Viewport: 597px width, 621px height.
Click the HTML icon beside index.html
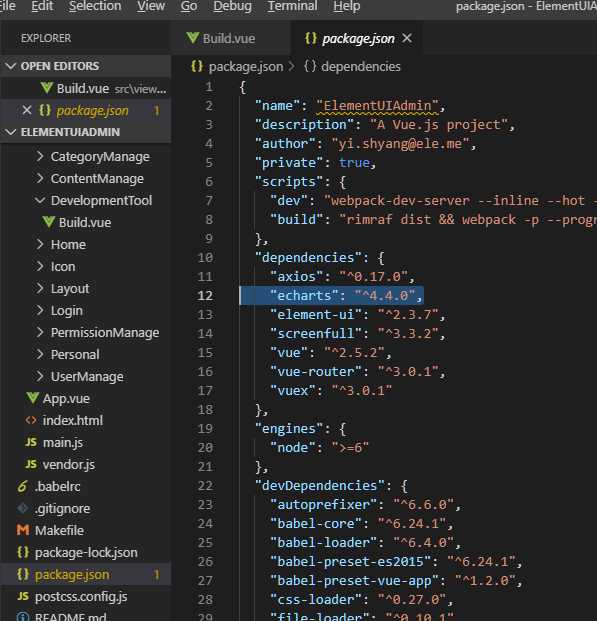[31, 420]
